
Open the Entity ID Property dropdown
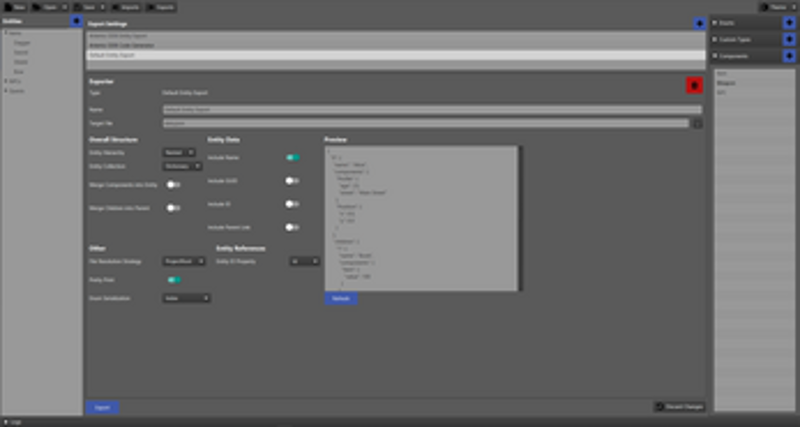tap(305, 261)
